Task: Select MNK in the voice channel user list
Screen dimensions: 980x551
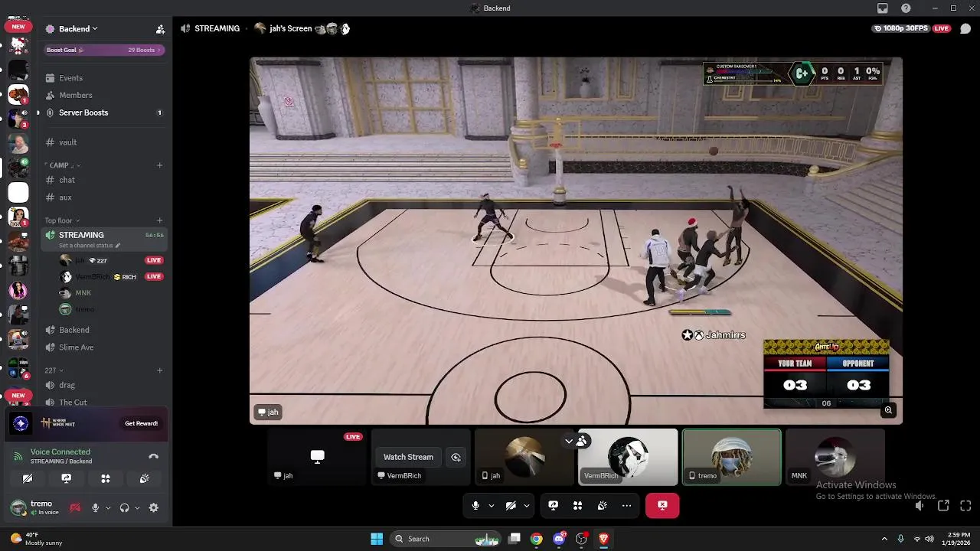Action: point(111,293)
